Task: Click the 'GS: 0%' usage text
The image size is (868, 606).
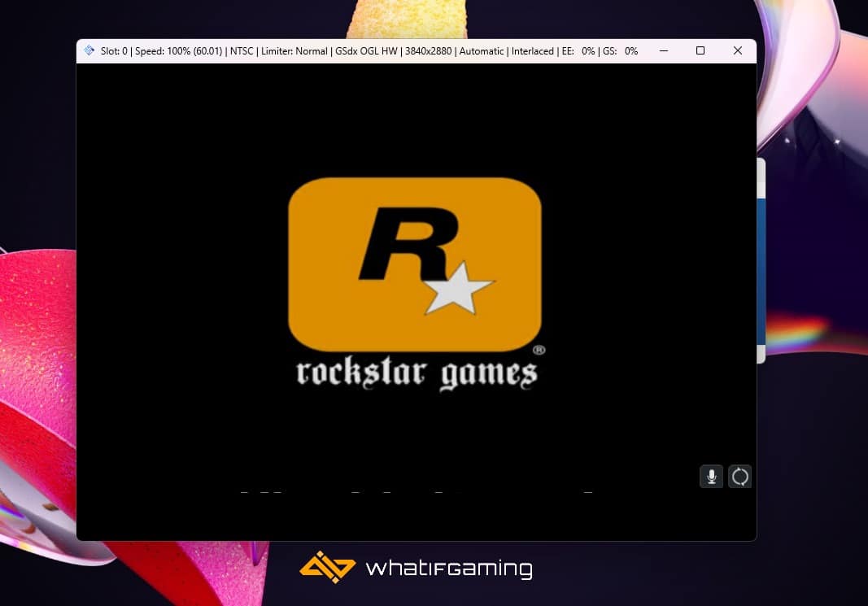Action: pyautogui.click(x=620, y=51)
